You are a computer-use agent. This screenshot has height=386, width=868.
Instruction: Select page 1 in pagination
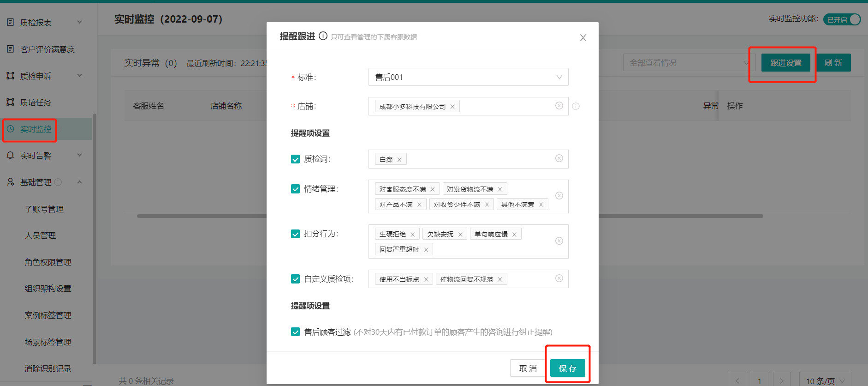(760, 380)
